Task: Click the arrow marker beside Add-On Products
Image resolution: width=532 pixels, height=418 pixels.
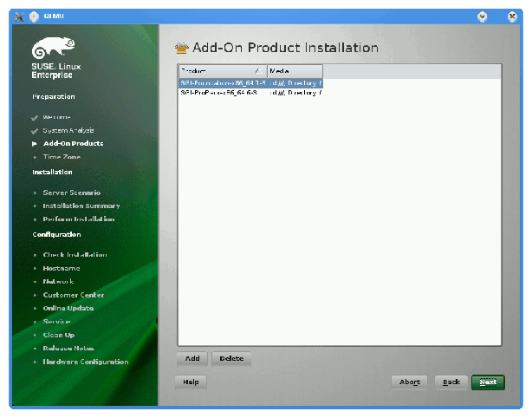Action: pyautogui.click(x=35, y=144)
